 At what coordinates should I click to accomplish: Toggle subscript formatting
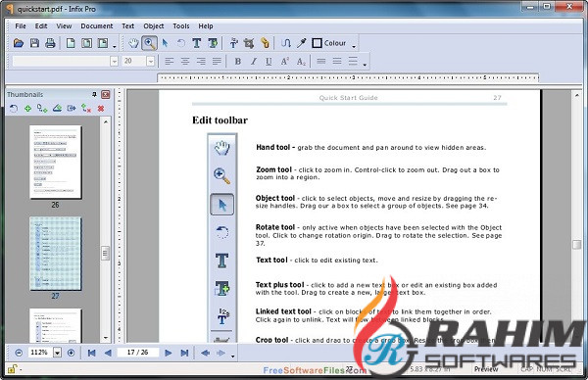301,62
